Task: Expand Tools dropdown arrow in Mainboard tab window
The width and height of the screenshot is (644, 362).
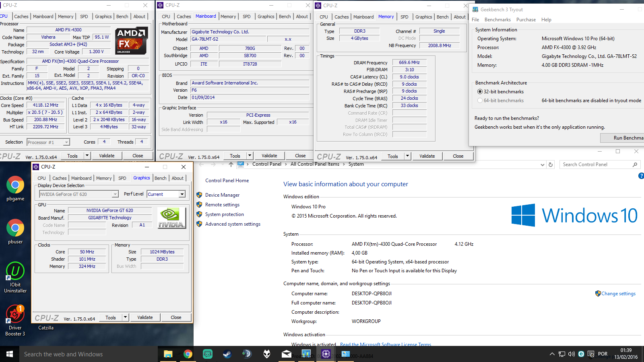Action: pyautogui.click(x=250, y=156)
